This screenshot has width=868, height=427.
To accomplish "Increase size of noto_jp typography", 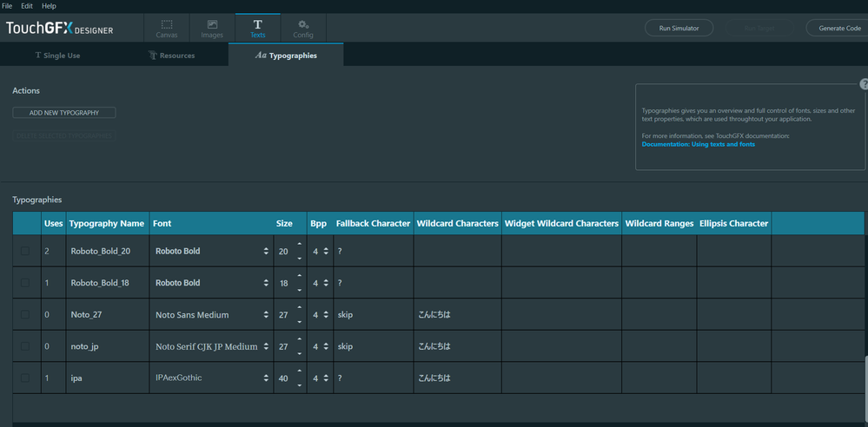I will pos(300,338).
